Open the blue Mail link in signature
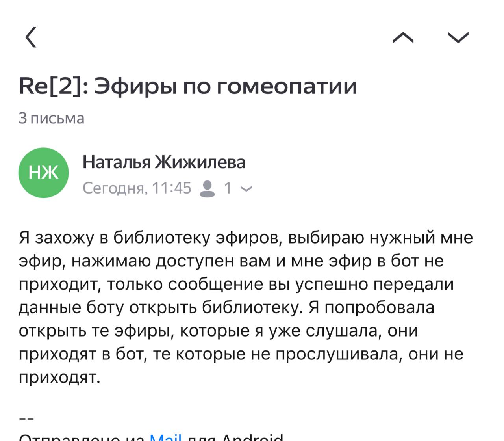Screen dimensions: 504x441 click(166, 437)
